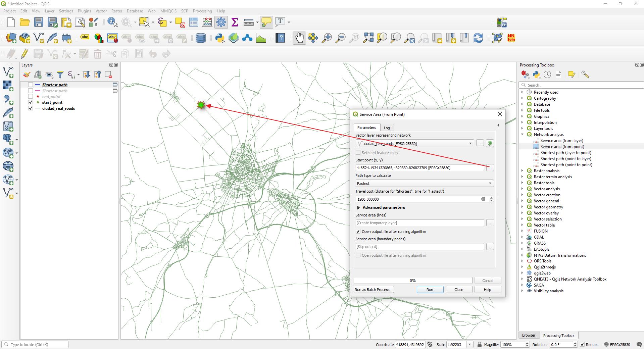The image size is (644, 349).
Task: Expand the Advanced parameters section
Action: 358,207
